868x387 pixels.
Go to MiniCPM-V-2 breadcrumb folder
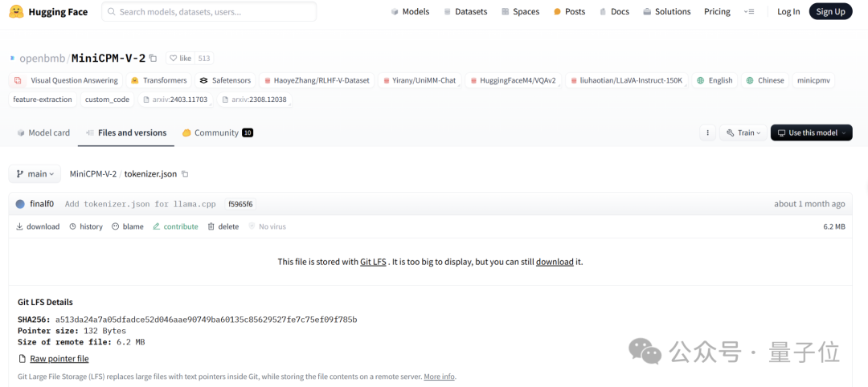[x=93, y=173]
